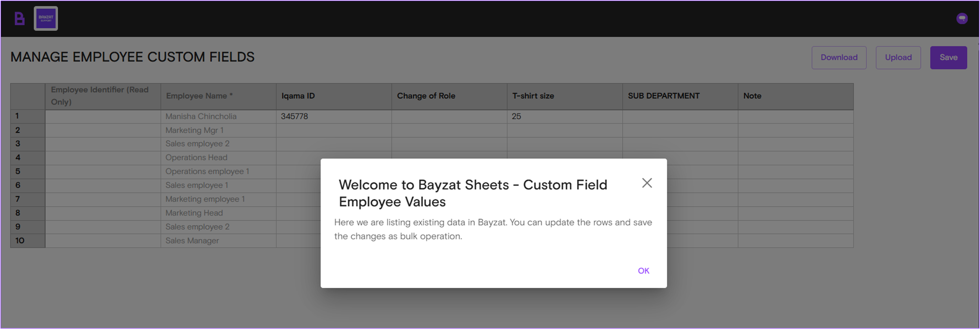The height and width of the screenshot is (329, 980).
Task: Select the Note column header
Action: [x=796, y=96]
